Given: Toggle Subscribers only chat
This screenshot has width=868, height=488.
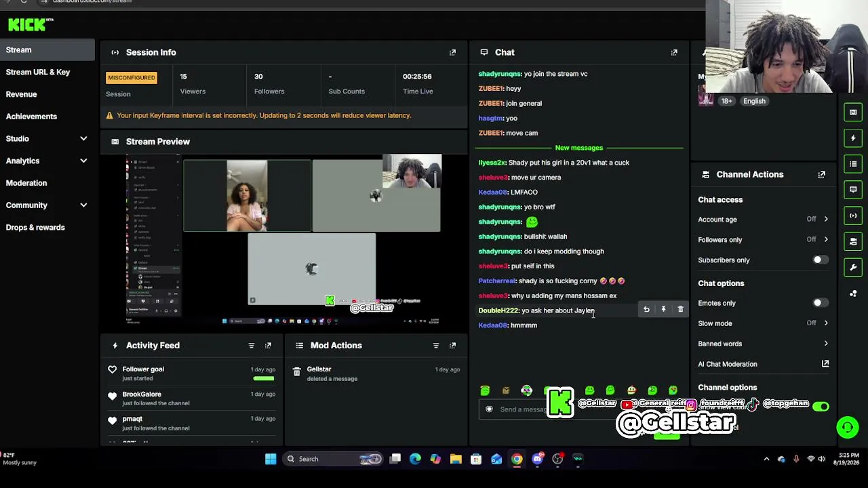Looking at the screenshot, I should 821,260.
